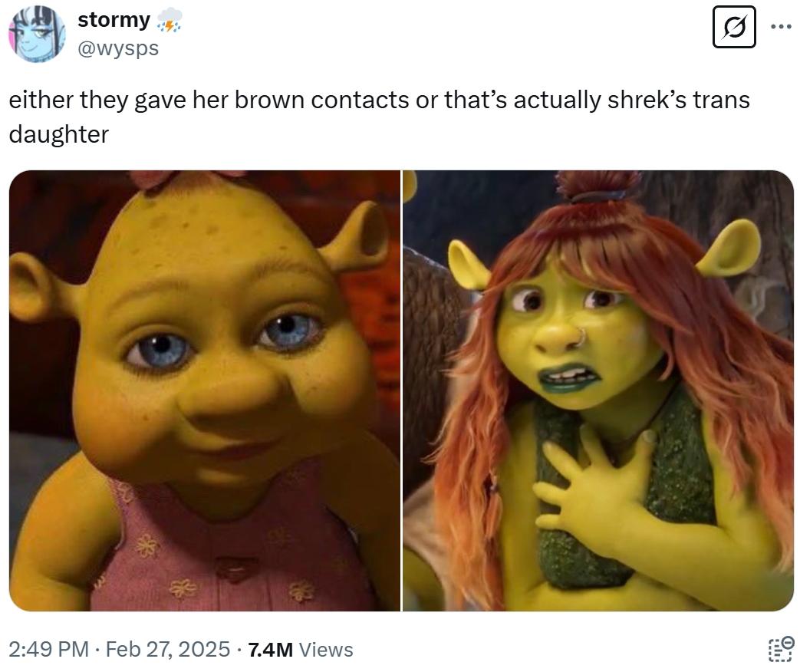800x672 pixels.
Task: Click the storm cloud emoji beside stormy
Action: coord(169,20)
